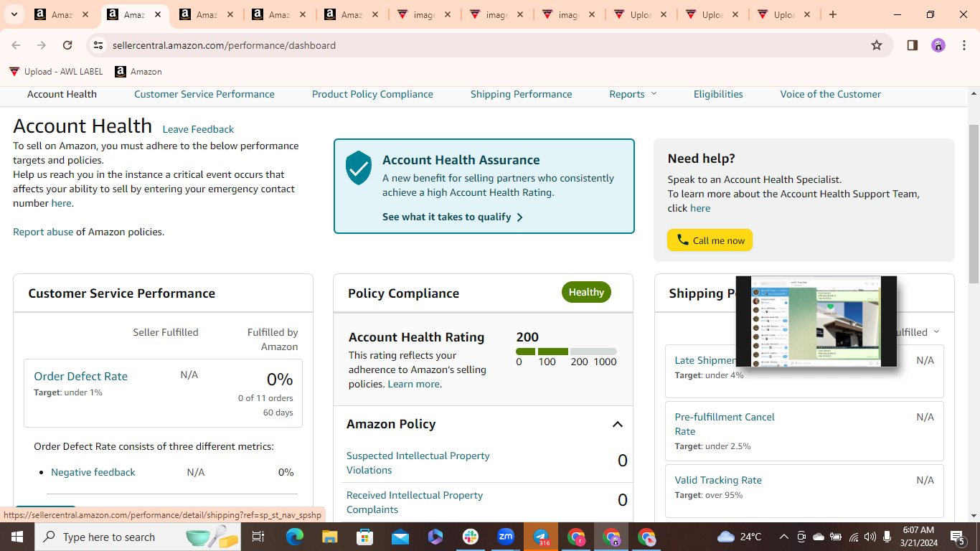Viewport: 980px width, 551px height.
Task: Open Suspected Intellectual Property Violations
Action: pyautogui.click(x=418, y=463)
